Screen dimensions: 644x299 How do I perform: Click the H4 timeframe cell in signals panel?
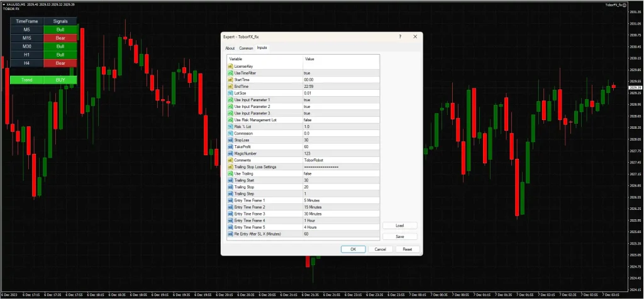(26, 63)
